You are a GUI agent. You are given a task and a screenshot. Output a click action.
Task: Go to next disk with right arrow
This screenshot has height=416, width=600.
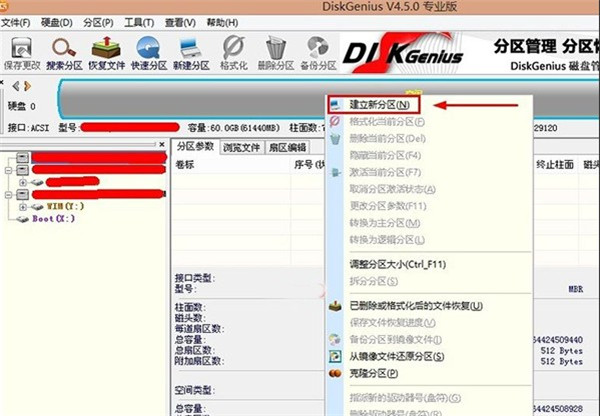pyautogui.click(x=27, y=86)
